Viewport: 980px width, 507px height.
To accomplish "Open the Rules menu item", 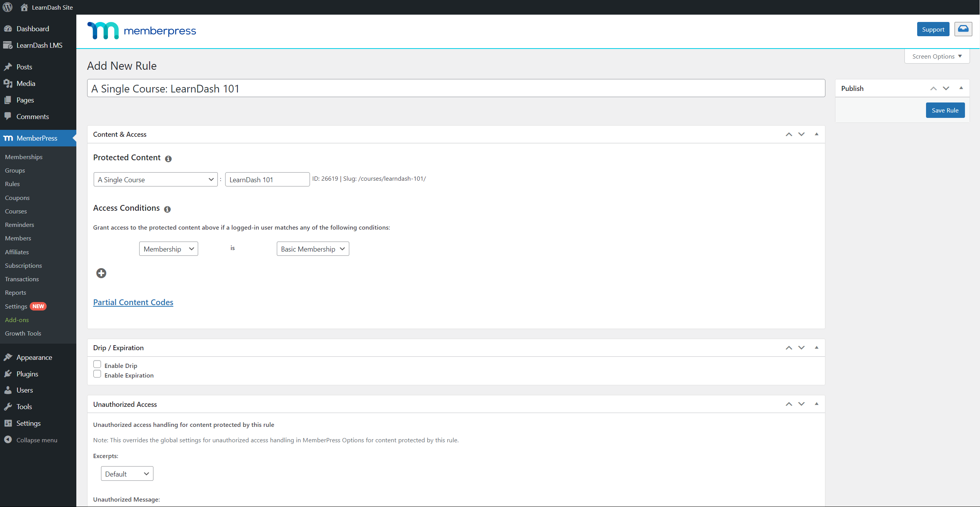I will pos(12,184).
